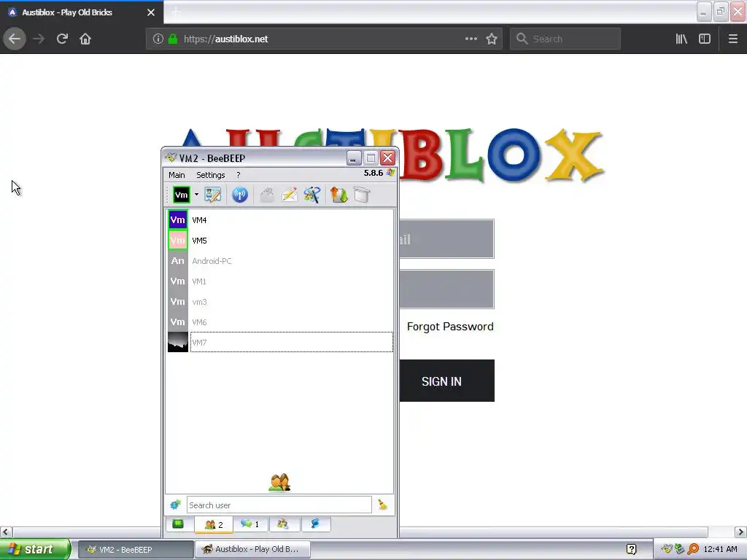
Task: Focus the Firefox Search box
Action: 565,39
